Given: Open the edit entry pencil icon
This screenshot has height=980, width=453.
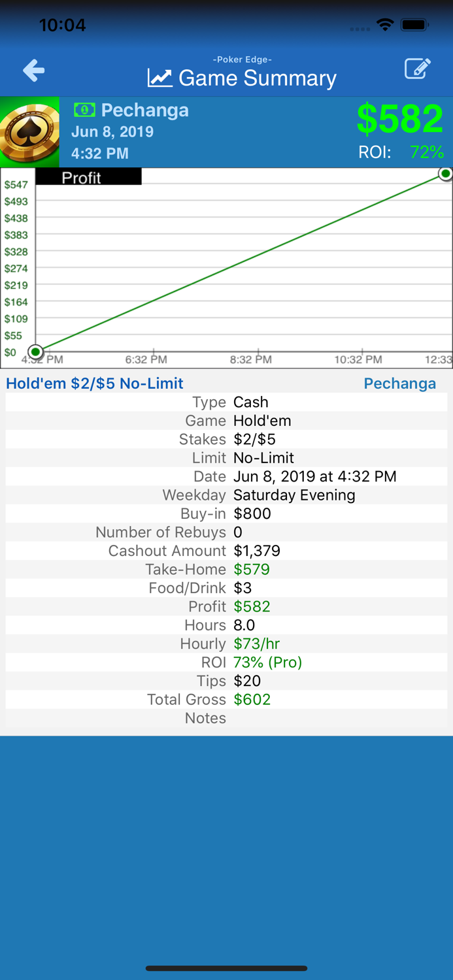Looking at the screenshot, I should point(418,69).
